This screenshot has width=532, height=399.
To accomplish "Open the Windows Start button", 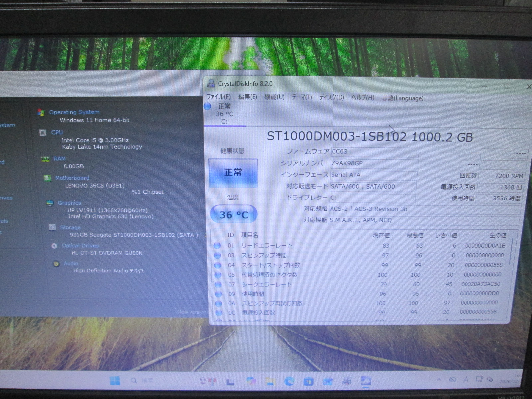I will pos(115,381).
